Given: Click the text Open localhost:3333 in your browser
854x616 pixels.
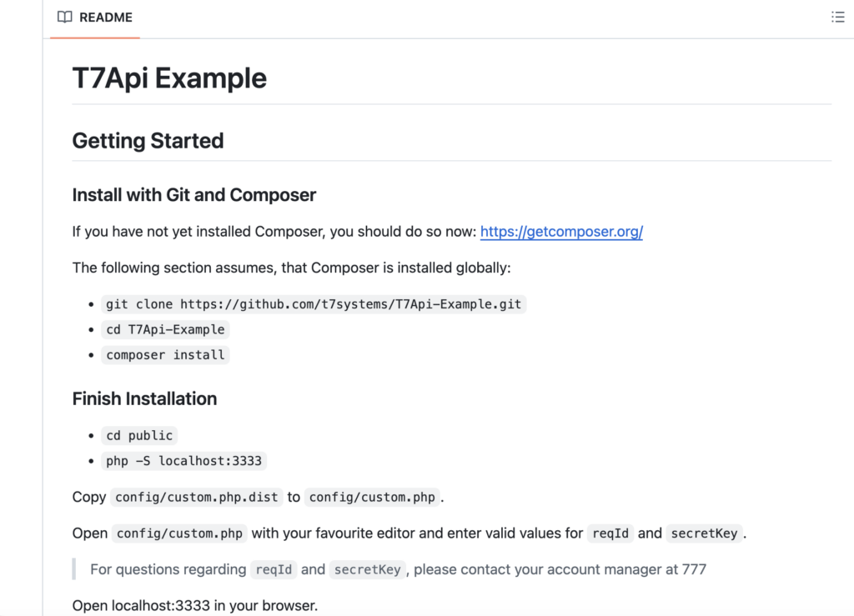Looking at the screenshot, I should point(194,605).
